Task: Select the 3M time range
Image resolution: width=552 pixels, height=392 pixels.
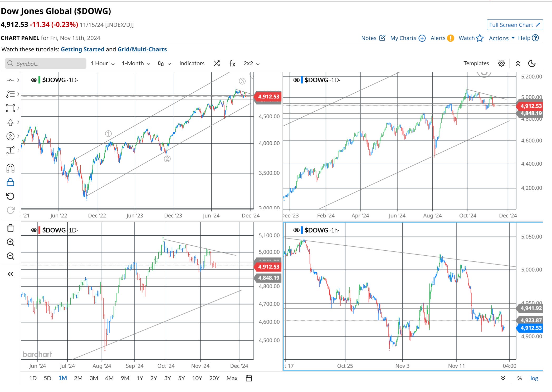Action: [x=94, y=378]
